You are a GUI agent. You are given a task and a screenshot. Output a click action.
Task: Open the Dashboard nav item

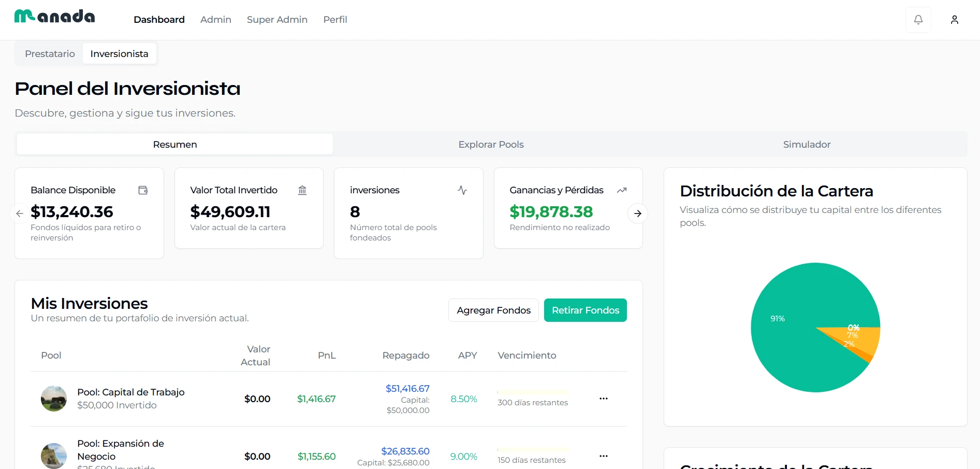point(159,20)
